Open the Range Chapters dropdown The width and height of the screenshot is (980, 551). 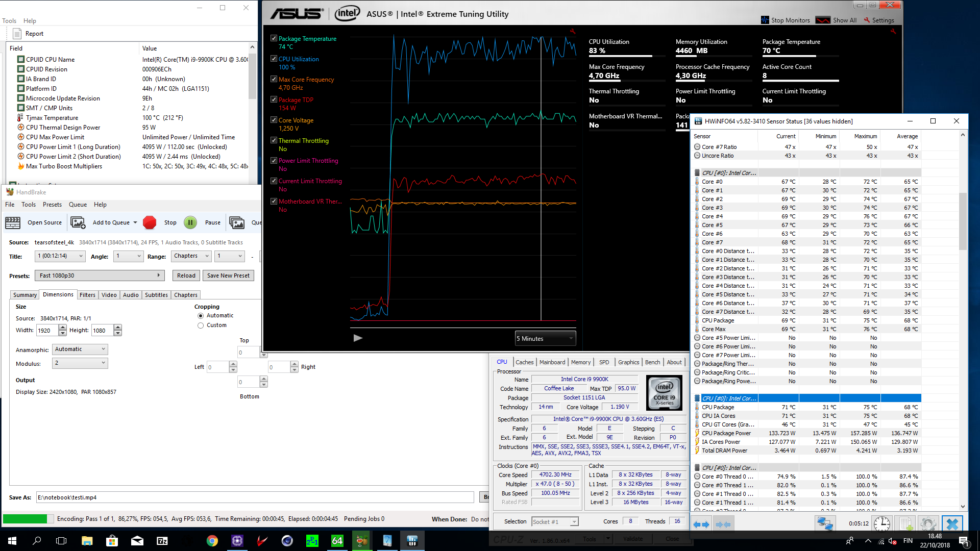191,256
